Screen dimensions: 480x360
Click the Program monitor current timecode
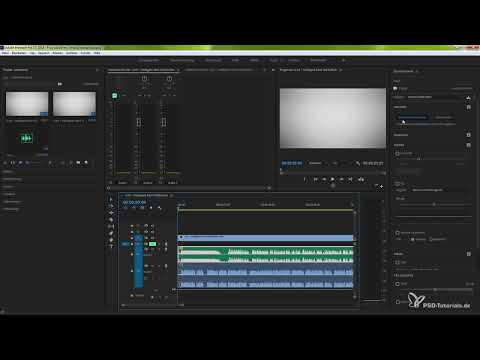[x=292, y=163]
